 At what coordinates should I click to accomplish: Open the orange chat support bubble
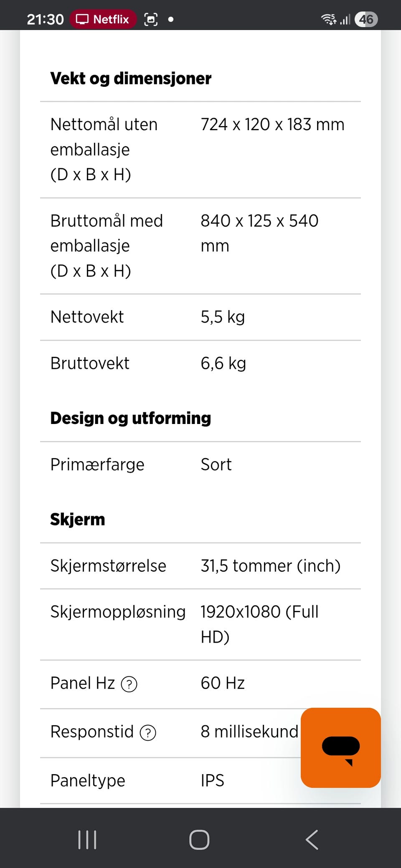[340, 747]
